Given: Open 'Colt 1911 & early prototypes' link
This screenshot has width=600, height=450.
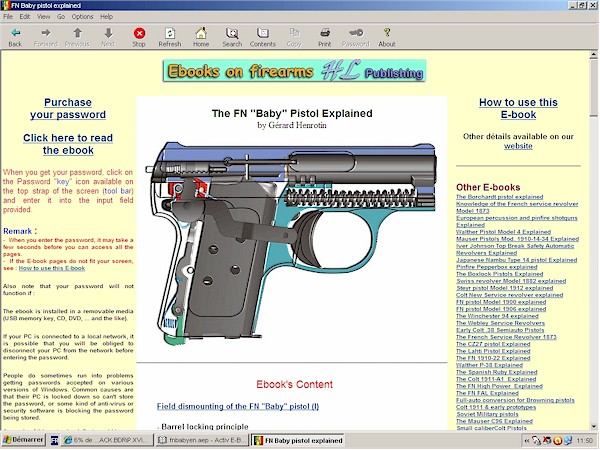Looking at the screenshot, I should pos(496,407).
